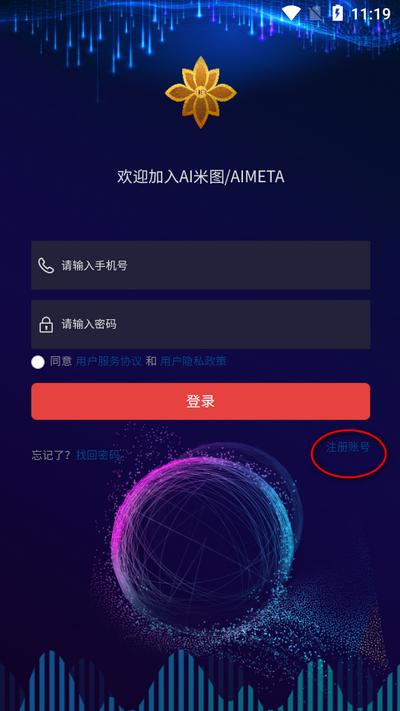400x711 pixels.
Task: Tap the Wi-Fi status icon
Action: tap(291, 13)
